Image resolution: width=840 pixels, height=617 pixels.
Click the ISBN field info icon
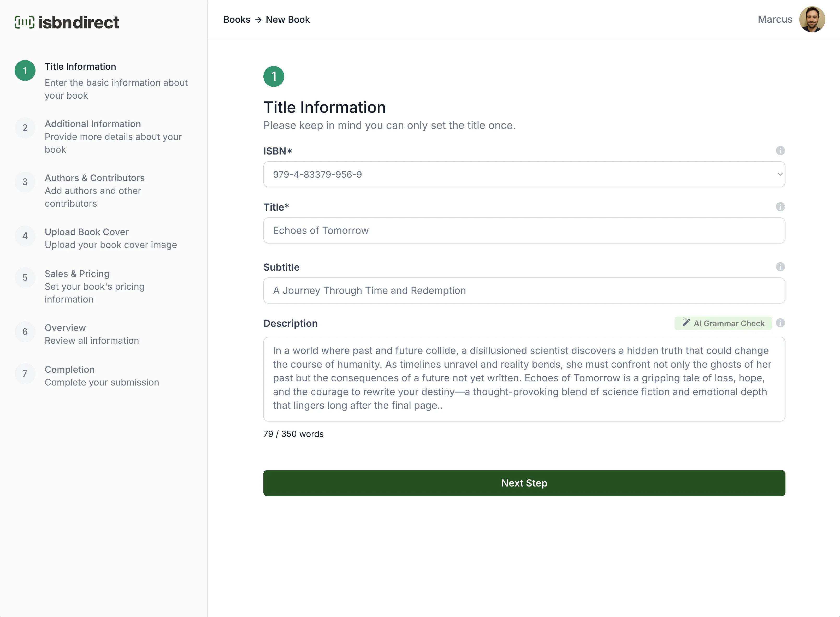click(780, 151)
